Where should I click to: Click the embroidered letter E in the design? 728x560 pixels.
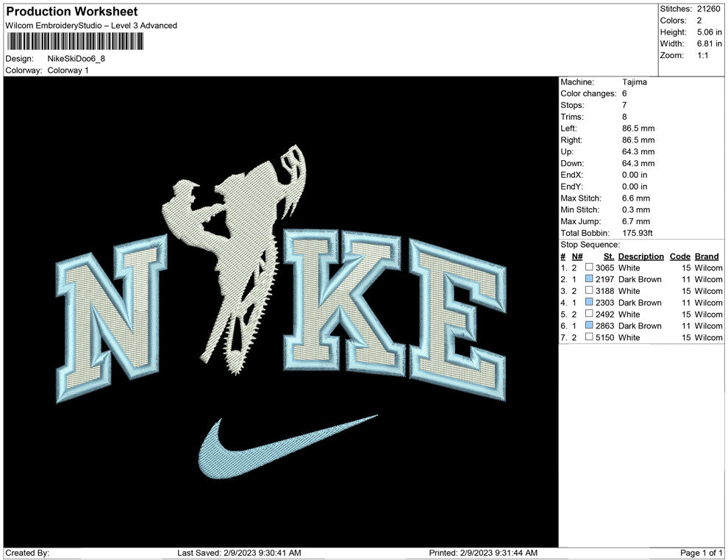point(457,320)
